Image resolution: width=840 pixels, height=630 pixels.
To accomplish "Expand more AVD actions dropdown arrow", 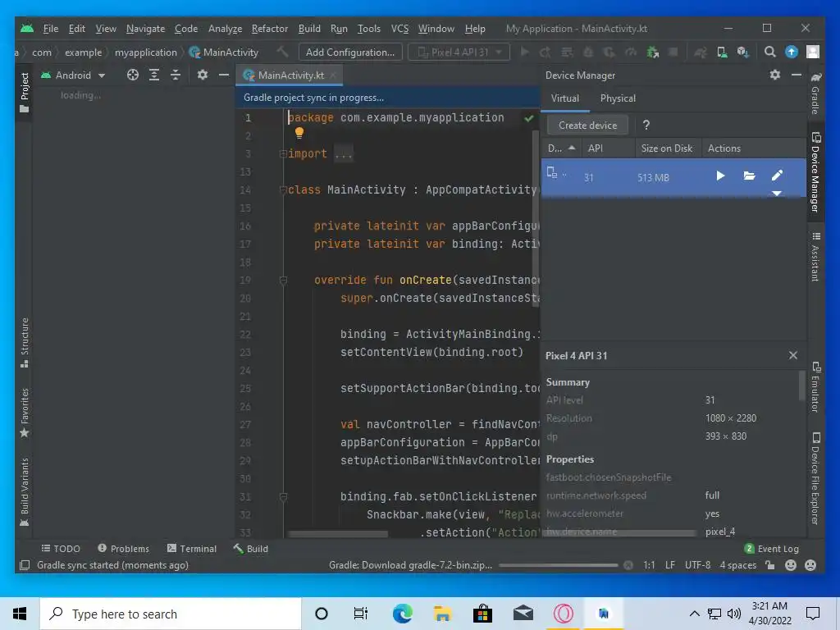I will [777, 193].
